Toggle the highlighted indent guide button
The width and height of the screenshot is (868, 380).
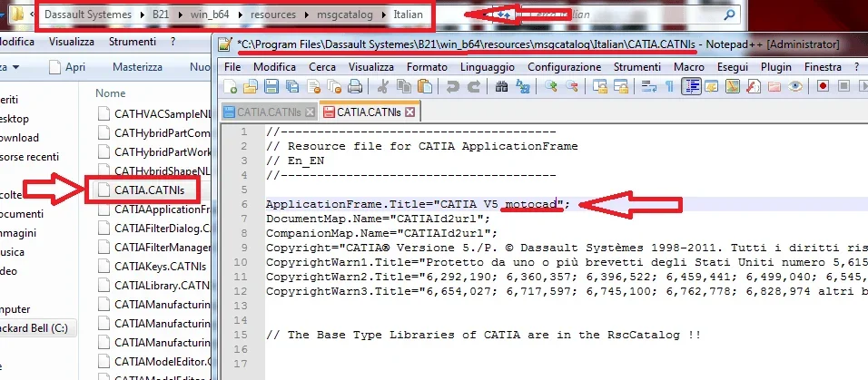pos(691,86)
